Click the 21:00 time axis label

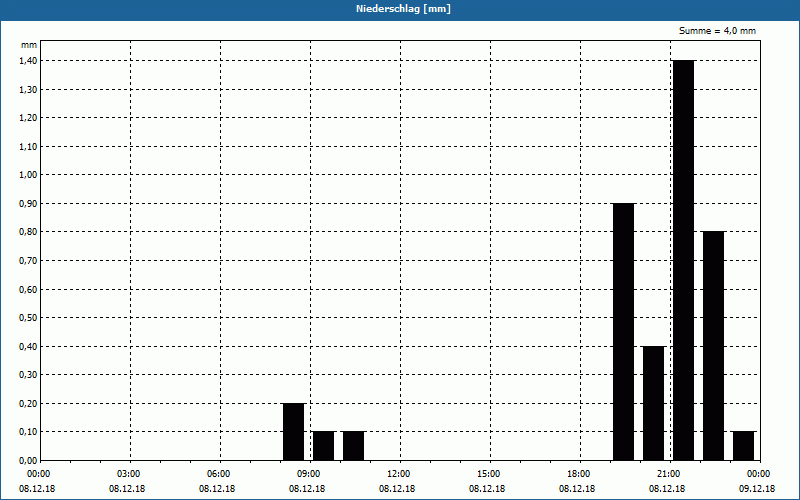point(668,473)
